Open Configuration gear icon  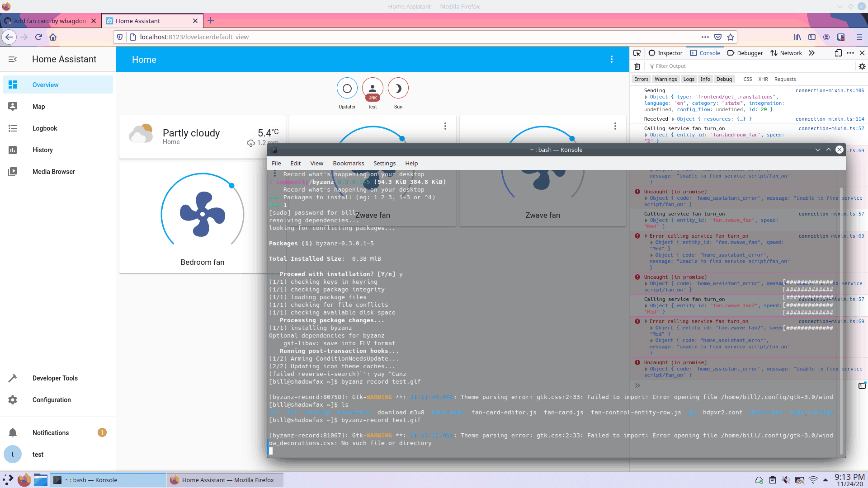pos(13,400)
